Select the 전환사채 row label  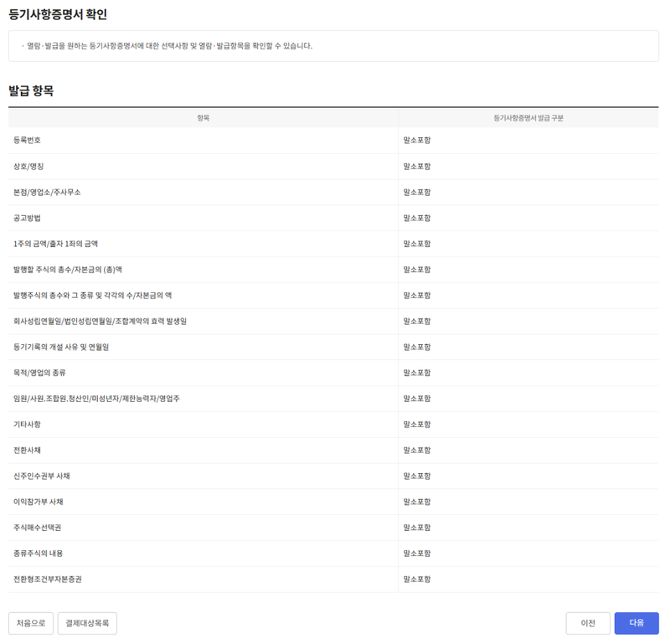click(x=27, y=450)
